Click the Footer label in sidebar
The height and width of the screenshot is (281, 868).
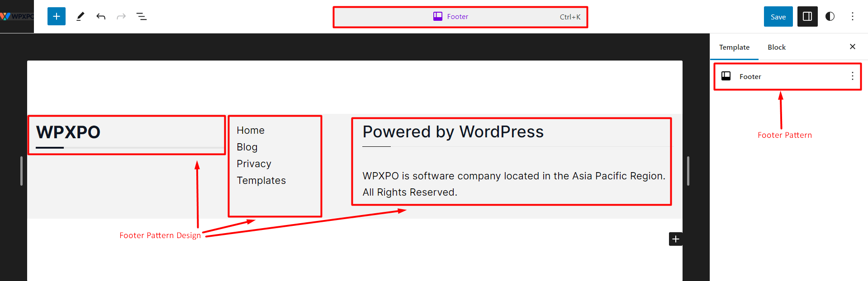click(x=750, y=77)
